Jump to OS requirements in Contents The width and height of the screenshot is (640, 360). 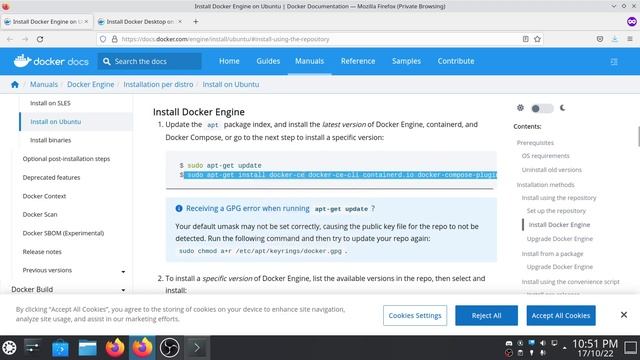545,156
